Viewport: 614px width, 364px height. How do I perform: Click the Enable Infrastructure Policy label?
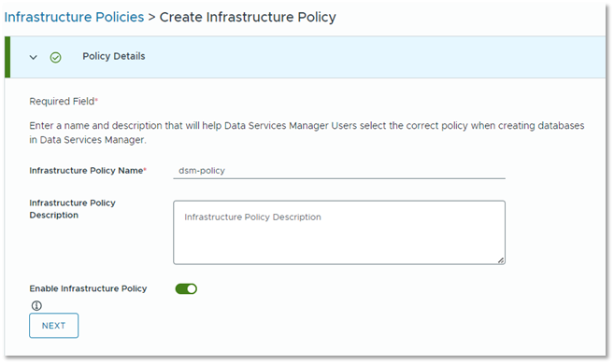88,288
